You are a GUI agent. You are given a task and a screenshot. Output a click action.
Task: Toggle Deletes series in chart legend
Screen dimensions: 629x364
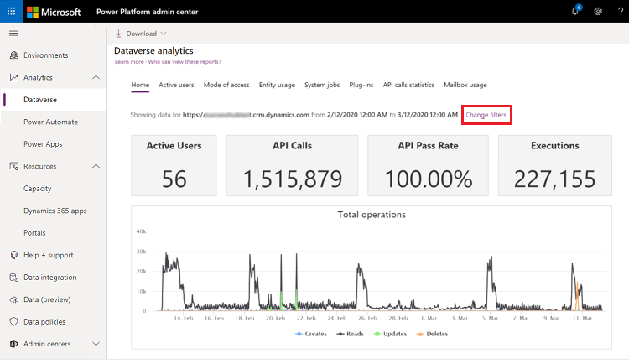tap(433, 334)
